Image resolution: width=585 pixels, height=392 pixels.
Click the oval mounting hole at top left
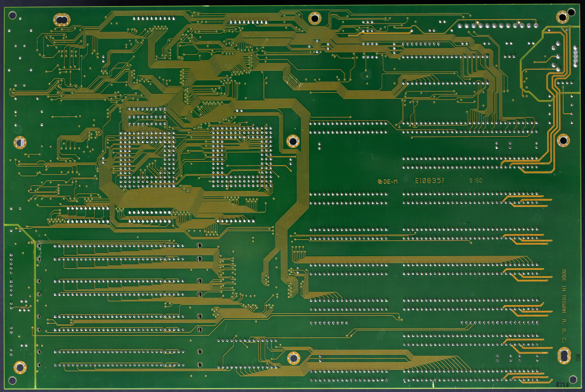(62, 20)
